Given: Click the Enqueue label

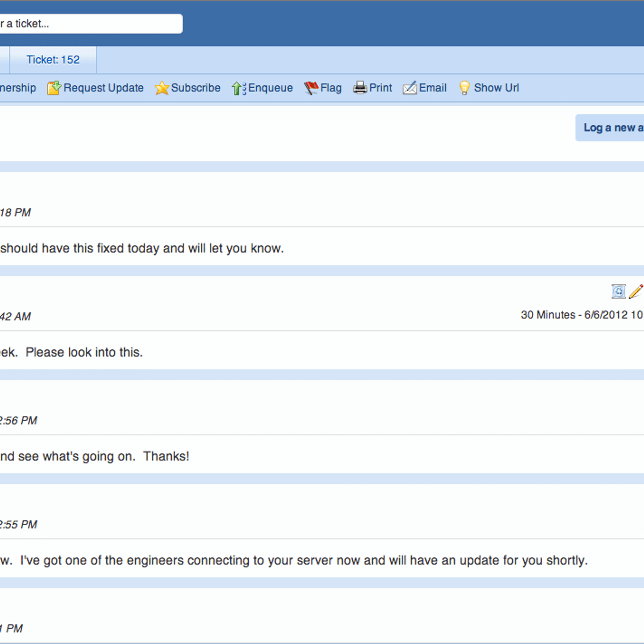Looking at the screenshot, I should (270, 88).
